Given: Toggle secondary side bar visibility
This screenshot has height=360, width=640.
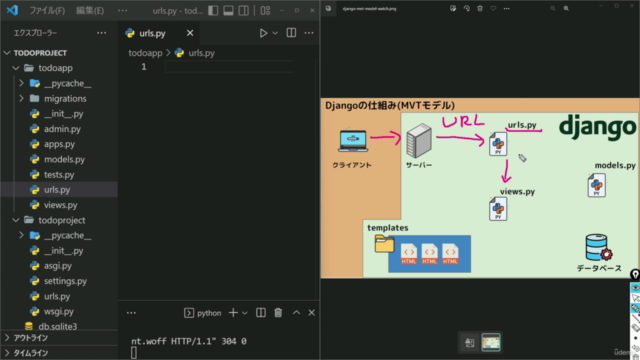Looking at the screenshot, I should pos(244,10).
